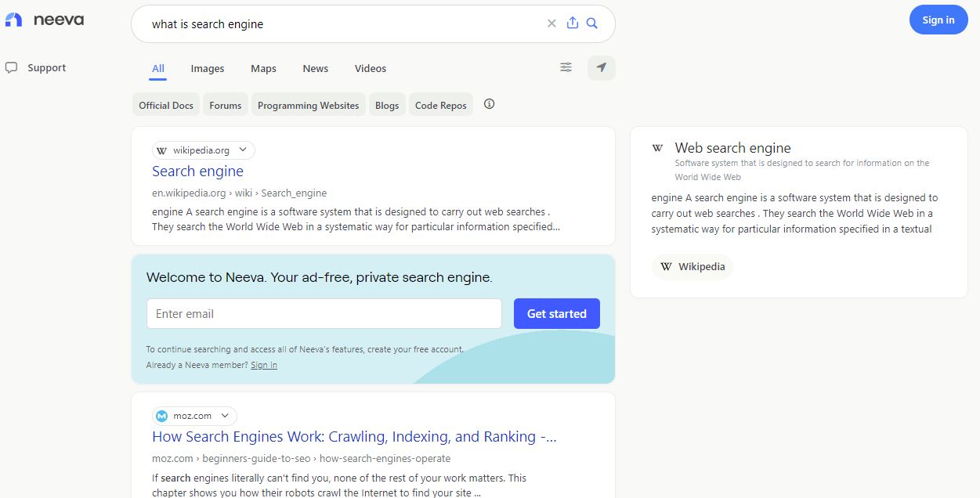Click the Sign in link below email
This screenshot has width=980, height=498.
coord(264,365)
